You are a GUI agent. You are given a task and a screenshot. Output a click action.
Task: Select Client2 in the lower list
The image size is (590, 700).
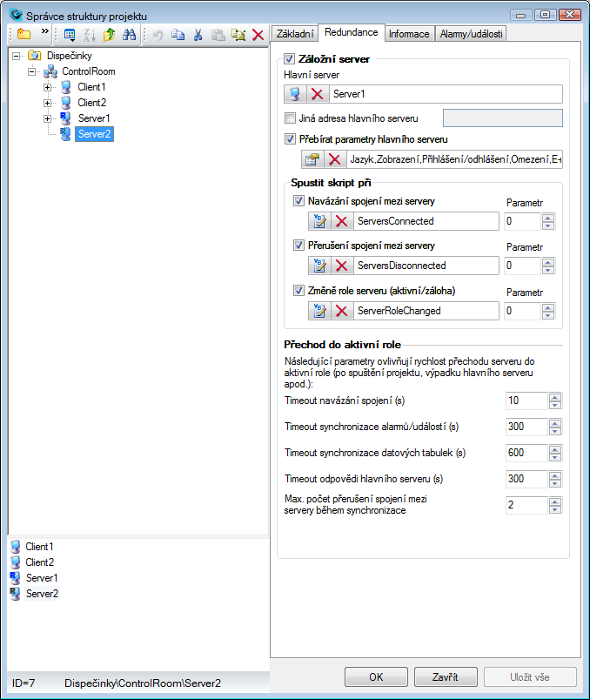[40, 562]
